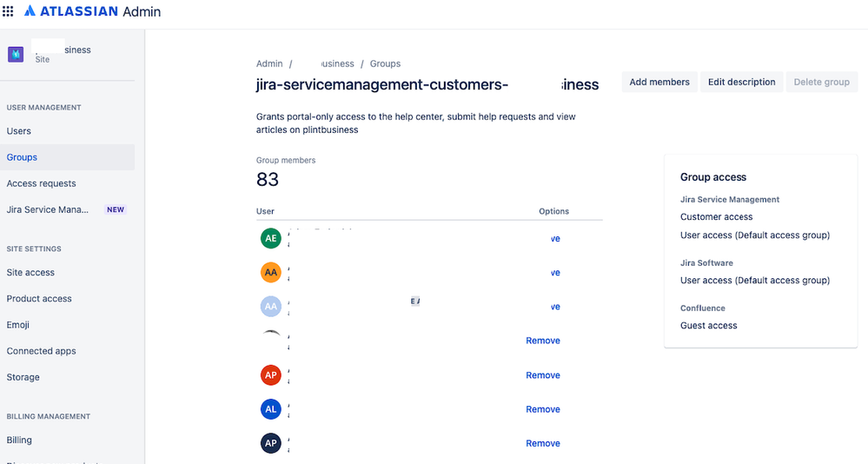Remove the light blue AA user

[555, 307]
